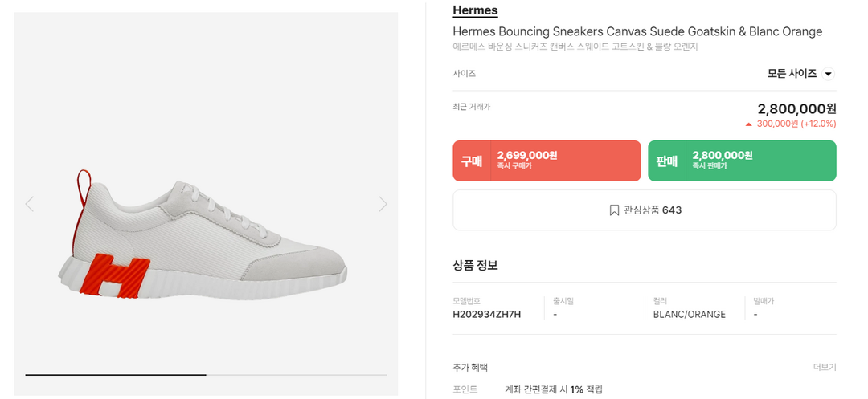
Task: Open the Hermes brand page
Action: coord(475,10)
